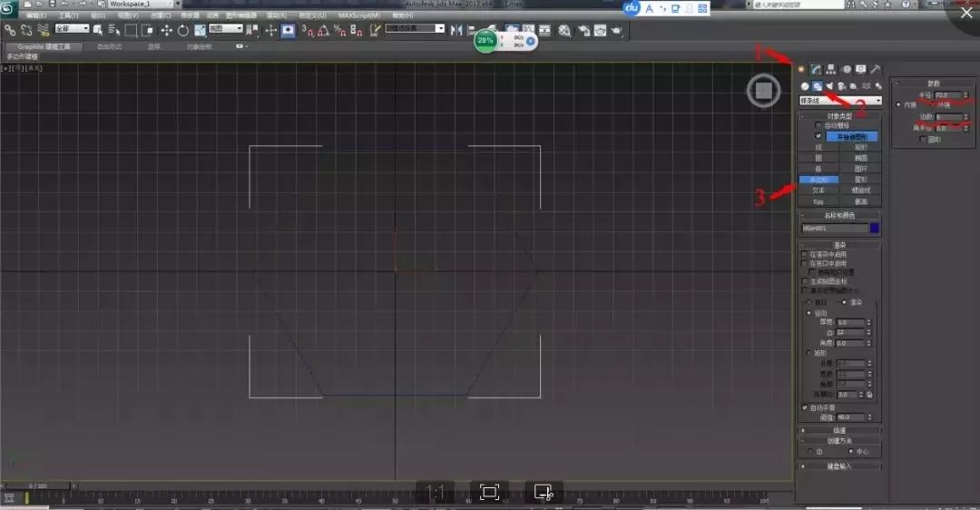Select the Geometry create category
The height and width of the screenshot is (510, 980).
point(805,86)
